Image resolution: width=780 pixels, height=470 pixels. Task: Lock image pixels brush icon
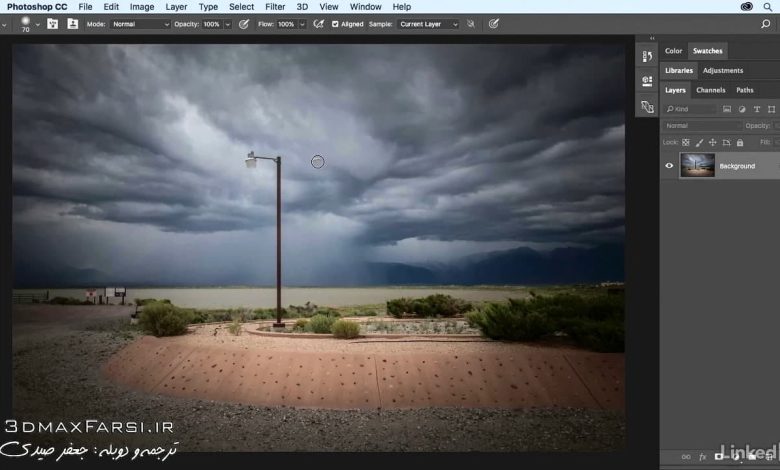(x=699, y=143)
